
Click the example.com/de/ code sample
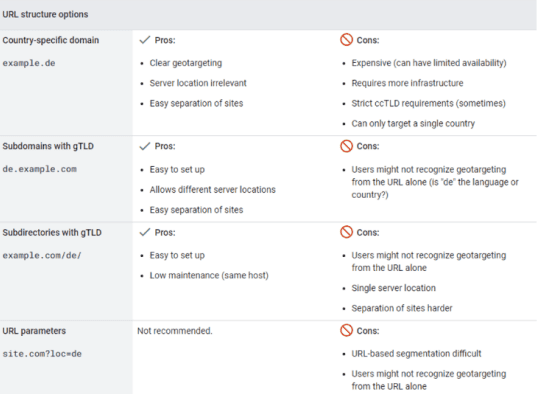pyautogui.click(x=42, y=255)
